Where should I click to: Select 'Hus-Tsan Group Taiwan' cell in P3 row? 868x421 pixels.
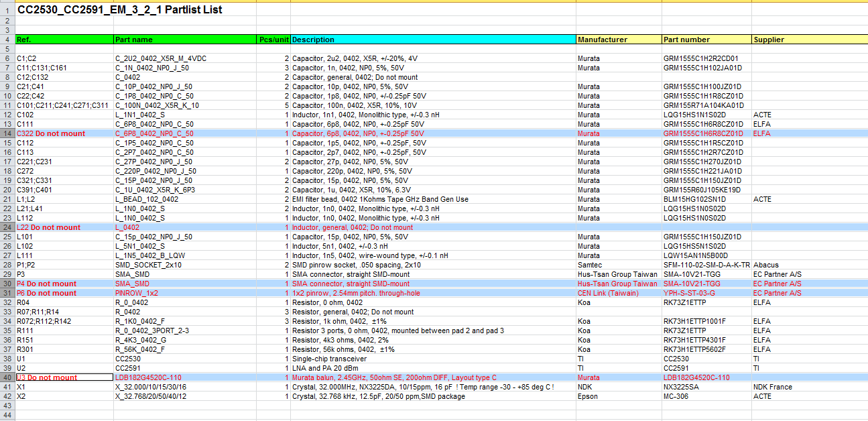click(x=619, y=274)
